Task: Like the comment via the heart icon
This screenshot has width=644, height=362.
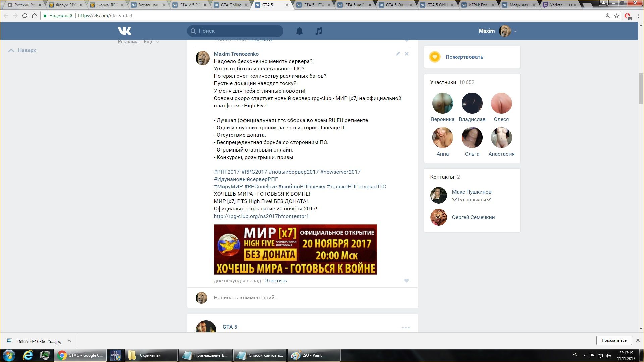Action: point(407,281)
